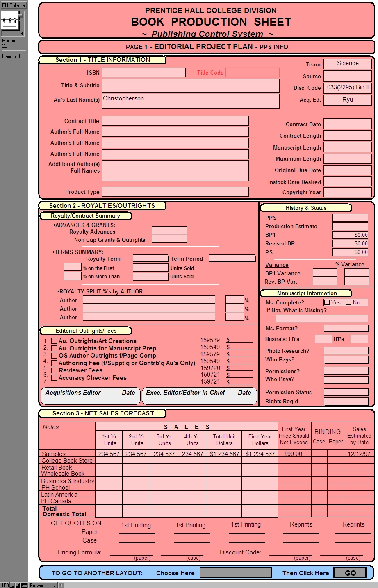Click the Ms. Format? field

coord(346,328)
